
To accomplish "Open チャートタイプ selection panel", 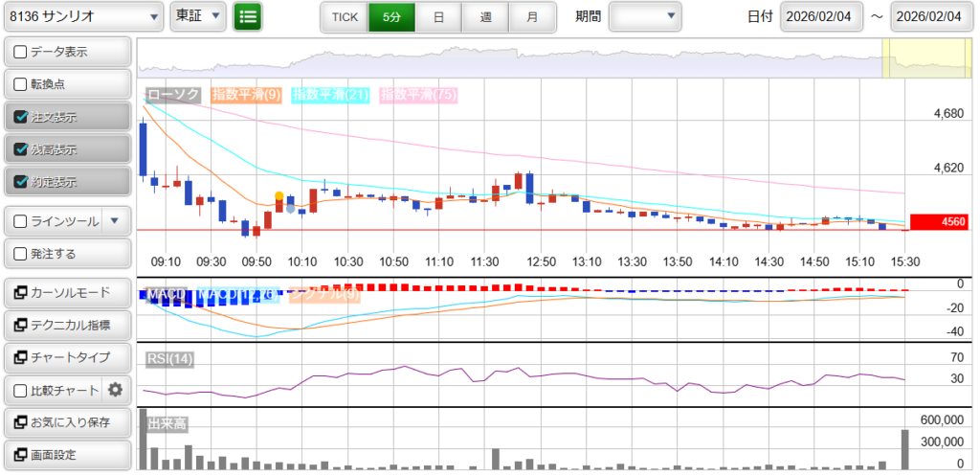I will pyautogui.click(x=67, y=357).
